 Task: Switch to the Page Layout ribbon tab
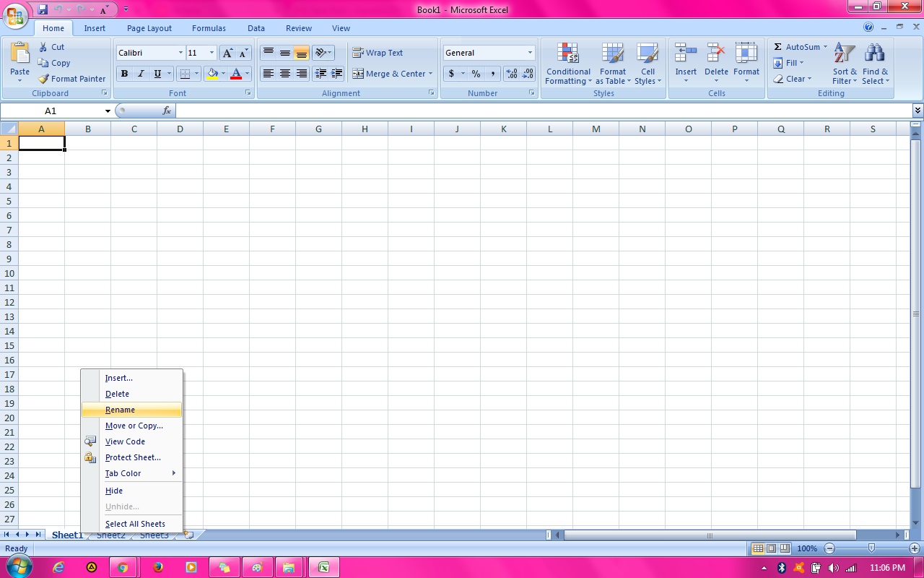pos(149,28)
